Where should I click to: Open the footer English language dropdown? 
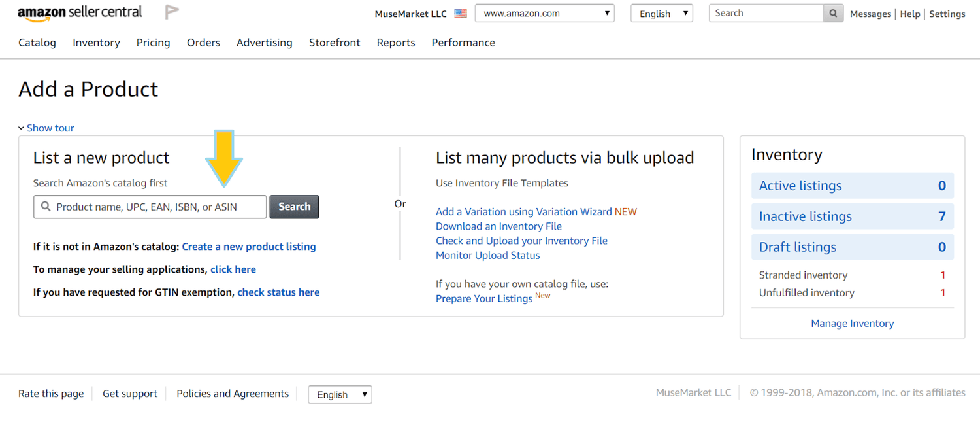click(x=340, y=394)
